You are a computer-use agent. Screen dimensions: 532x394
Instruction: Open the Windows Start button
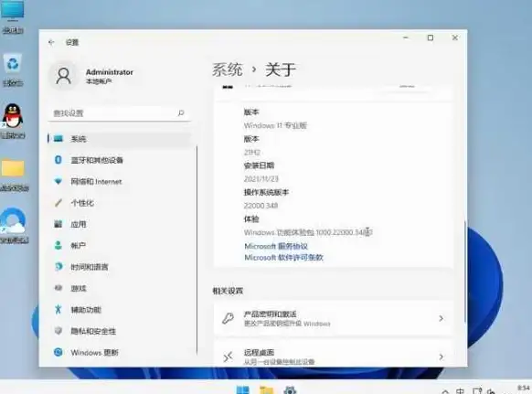point(242,389)
